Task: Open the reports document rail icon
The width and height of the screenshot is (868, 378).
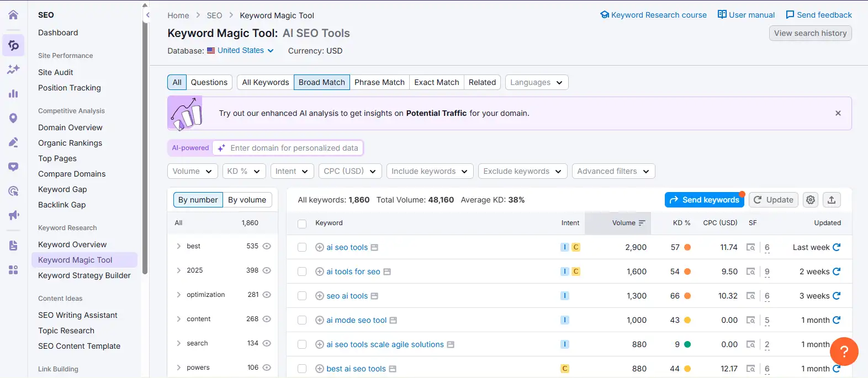Action: pos(13,246)
